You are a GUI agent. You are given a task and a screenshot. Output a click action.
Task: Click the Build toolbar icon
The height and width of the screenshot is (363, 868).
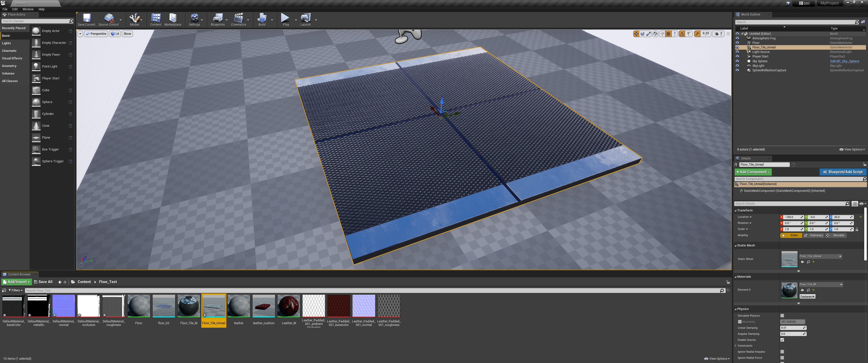262,19
